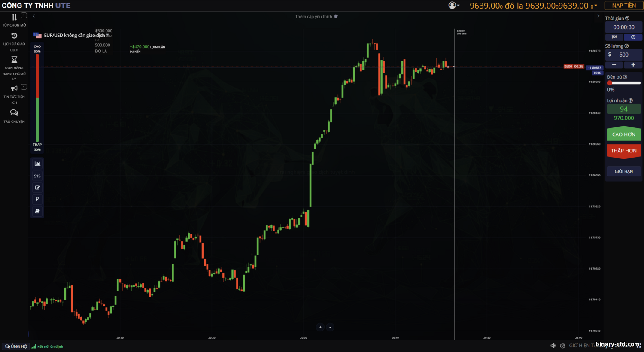Click the NẠP TIỀN deposit button

click(x=623, y=6)
